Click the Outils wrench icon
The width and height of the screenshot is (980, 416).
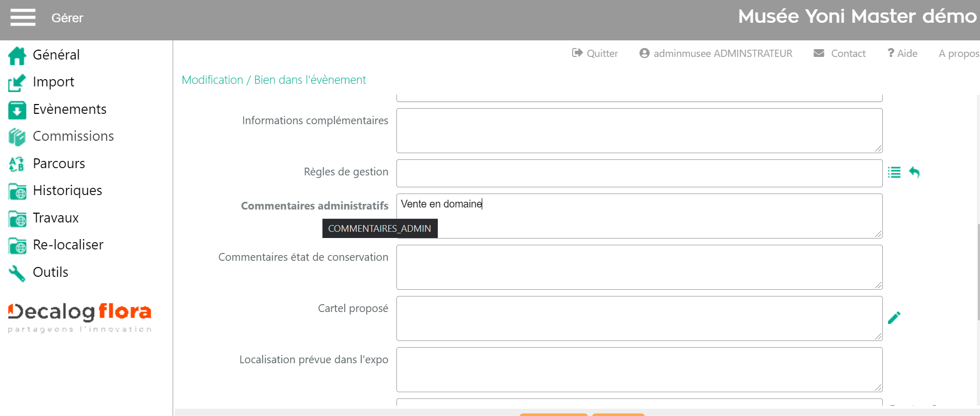[x=17, y=273]
